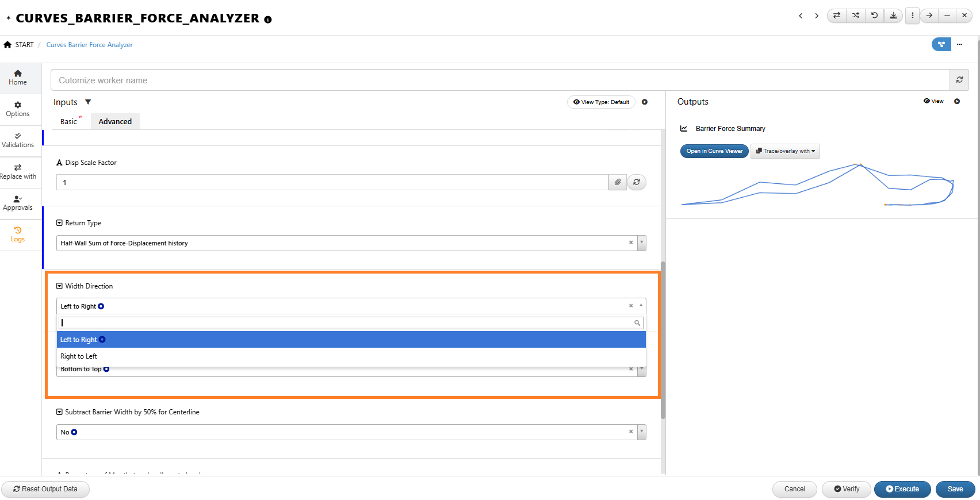
Task: Open the Validations sidebar panel
Action: (18, 140)
